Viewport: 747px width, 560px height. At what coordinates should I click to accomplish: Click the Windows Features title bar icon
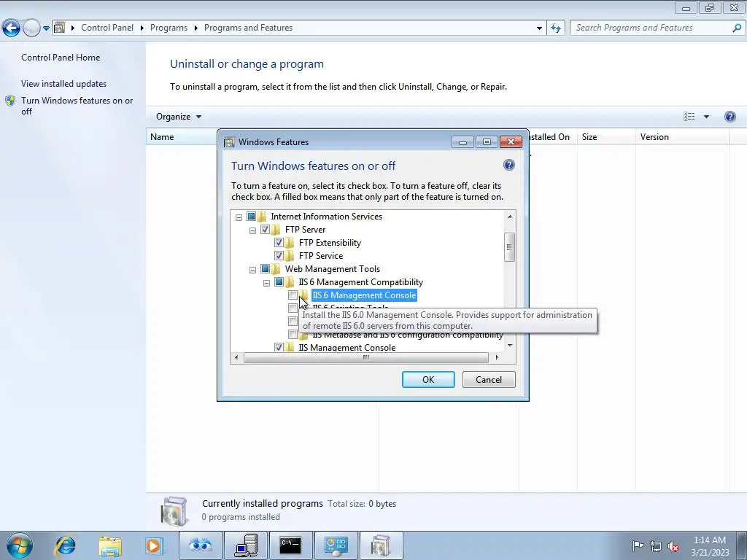(x=229, y=142)
